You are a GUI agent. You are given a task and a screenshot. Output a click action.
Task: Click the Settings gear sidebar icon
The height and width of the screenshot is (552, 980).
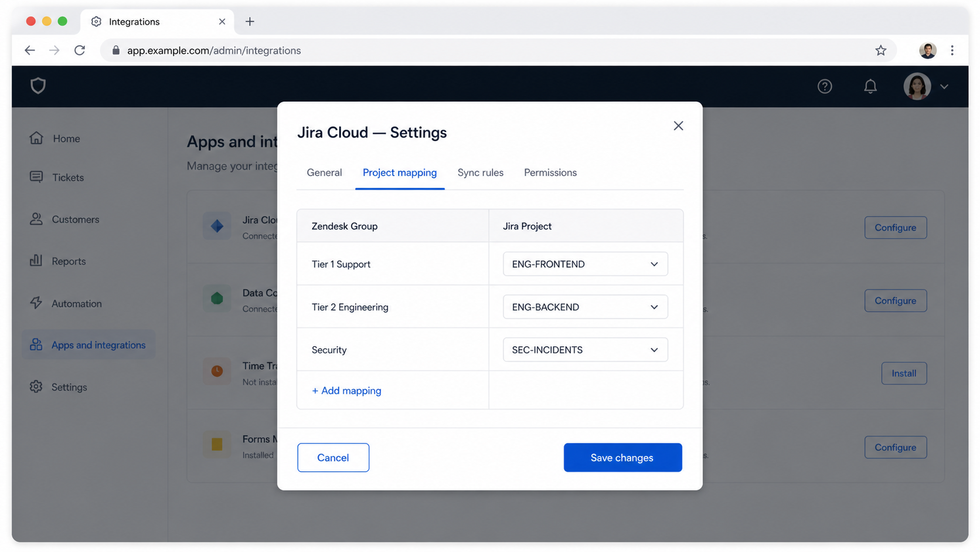coord(36,387)
